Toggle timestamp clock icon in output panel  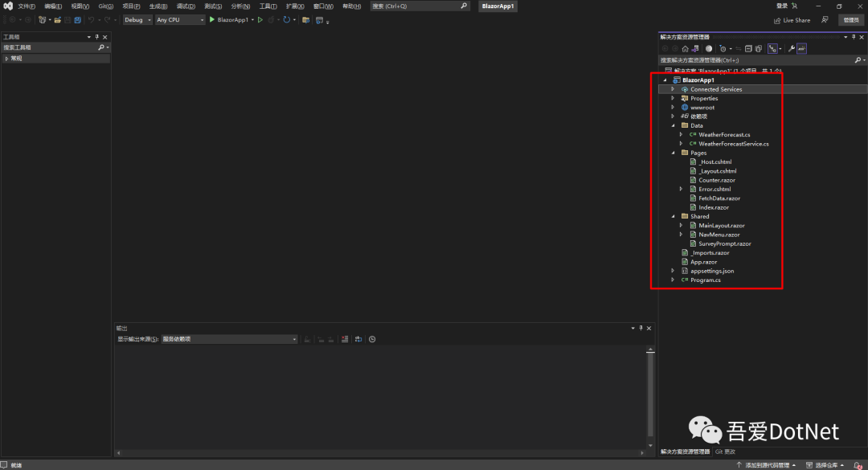coord(372,339)
